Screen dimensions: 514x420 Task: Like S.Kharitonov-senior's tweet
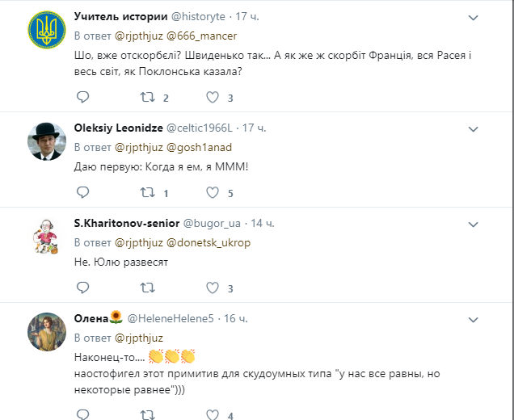tap(213, 288)
